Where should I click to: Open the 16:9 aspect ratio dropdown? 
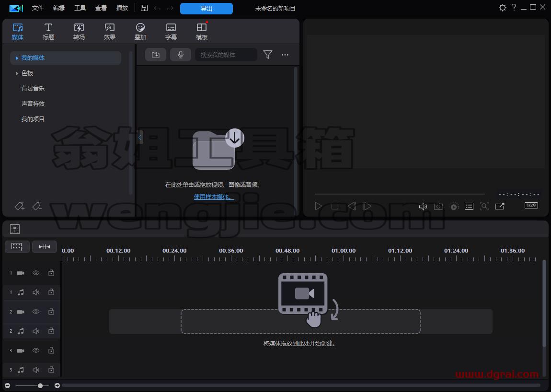pos(531,205)
